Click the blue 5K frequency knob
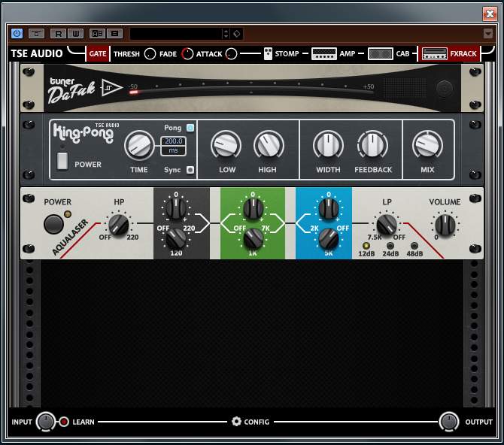The width and height of the screenshot is (504, 445). pos(328,239)
